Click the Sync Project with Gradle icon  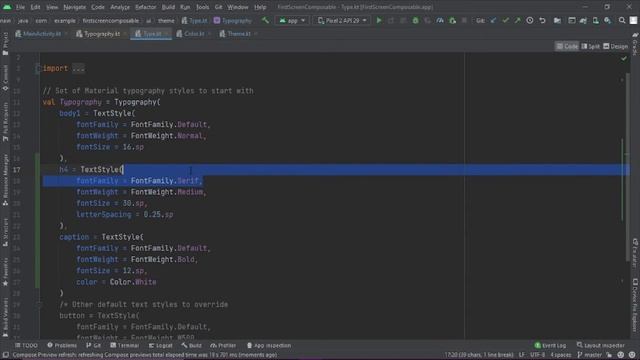[583, 20]
